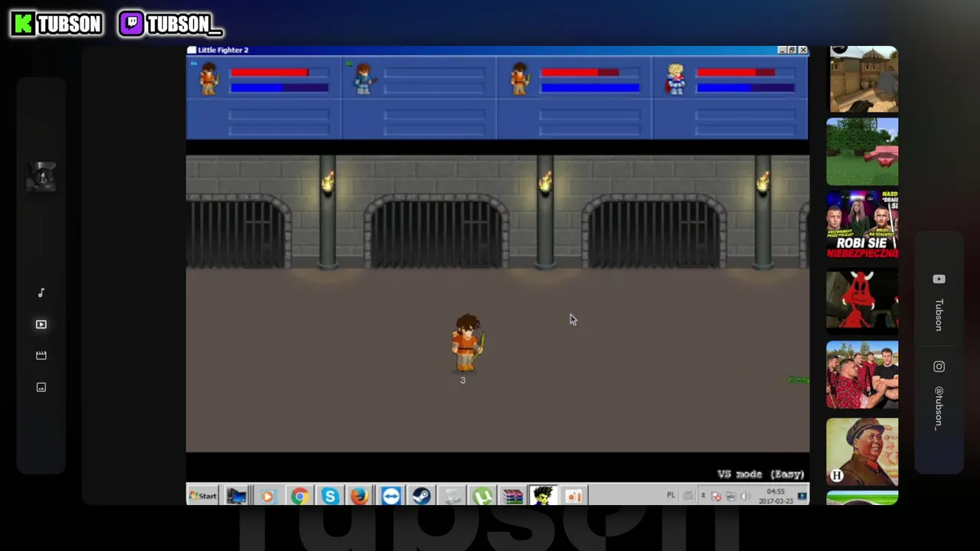Click the Twitch Tubson_ logo
This screenshot has width=980, height=551.
(171, 24)
